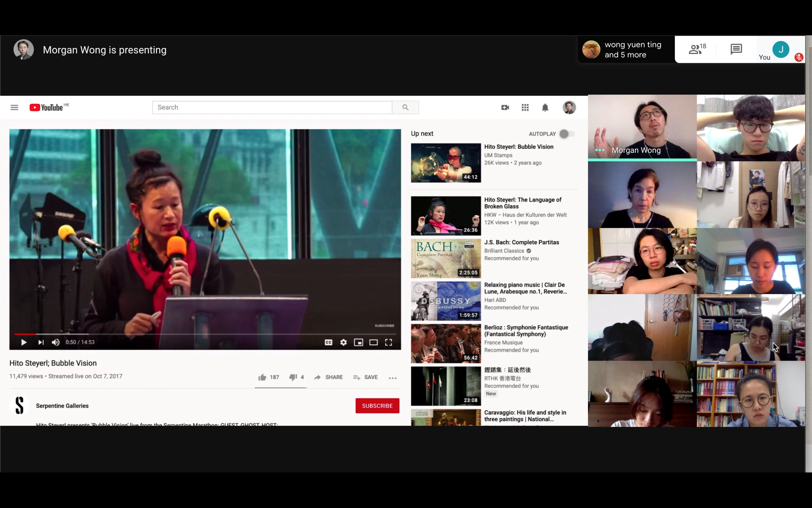Viewport: 812px width, 508px height.
Task: Toggle closed captions on the player
Action: (328, 342)
